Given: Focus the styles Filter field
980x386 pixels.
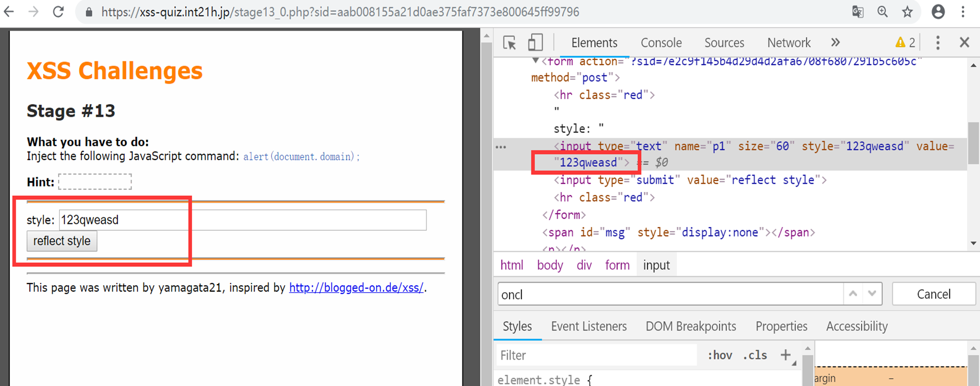Looking at the screenshot, I should 596,355.
